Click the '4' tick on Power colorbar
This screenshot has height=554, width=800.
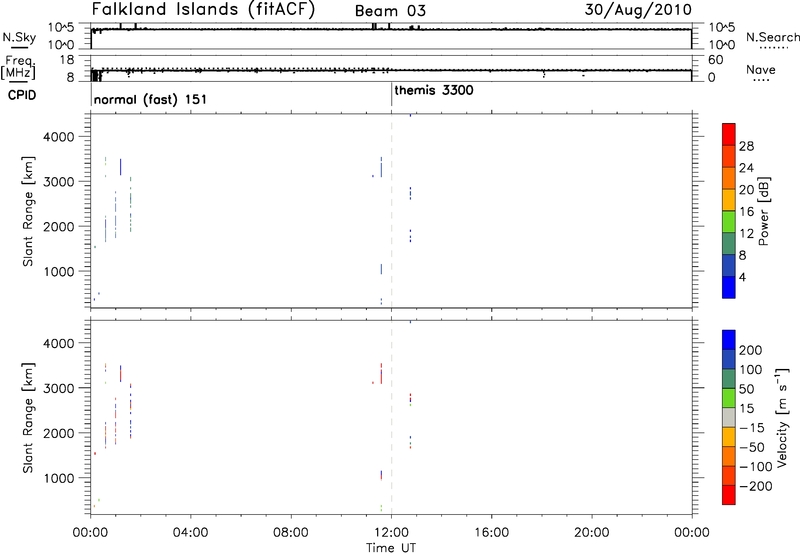(742, 277)
